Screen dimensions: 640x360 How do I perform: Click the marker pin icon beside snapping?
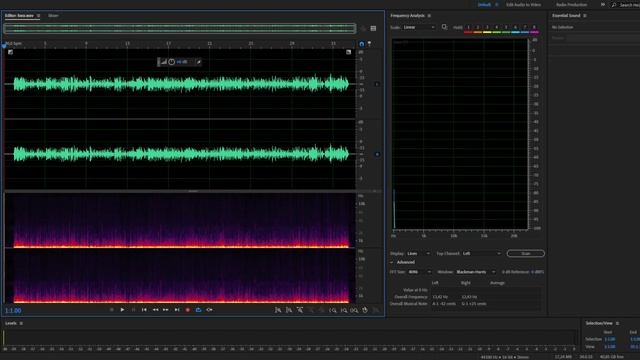point(370,44)
